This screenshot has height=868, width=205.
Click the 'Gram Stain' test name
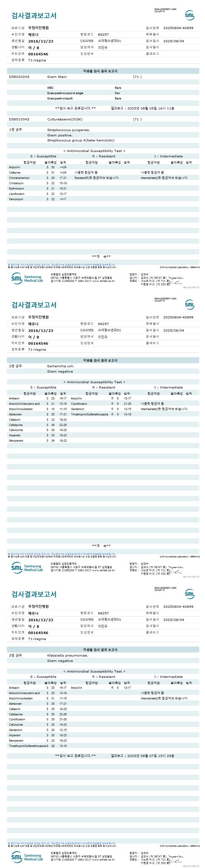point(57,77)
